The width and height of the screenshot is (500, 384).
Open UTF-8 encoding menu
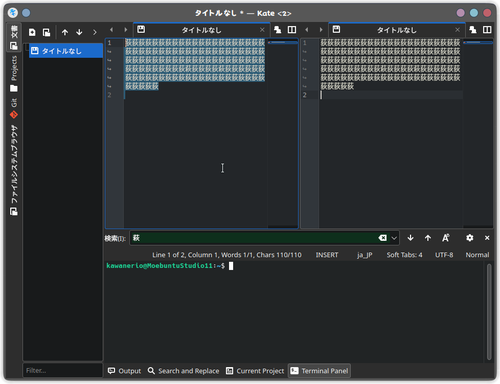pos(444,255)
